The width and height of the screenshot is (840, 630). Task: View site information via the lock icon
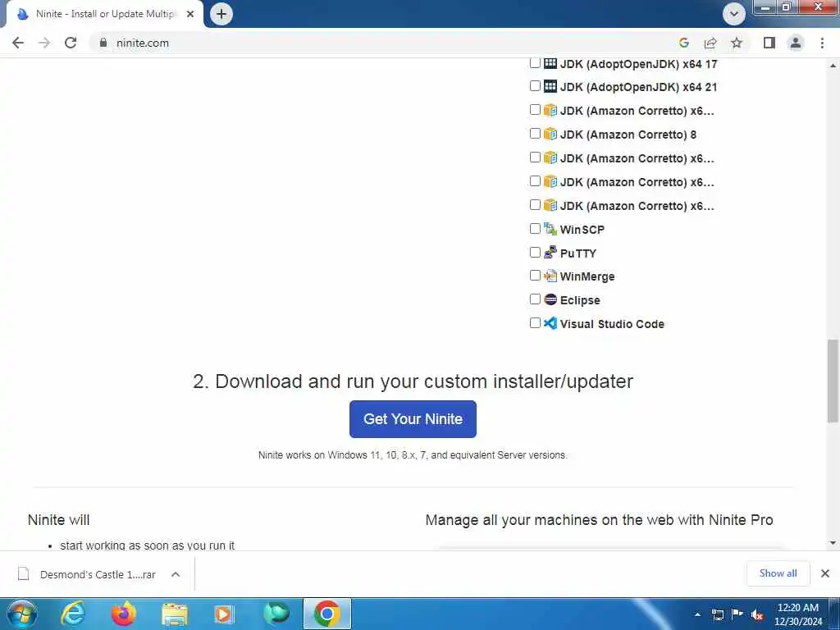pos(103,43)
